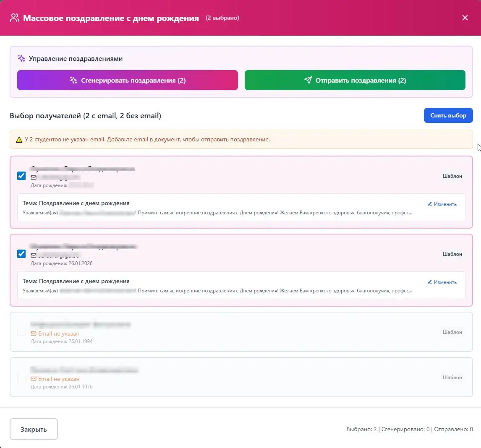Click the orange envelope icon for 1976 recipient
This screenshot has width=481, height=448.
tap(34, 379)
